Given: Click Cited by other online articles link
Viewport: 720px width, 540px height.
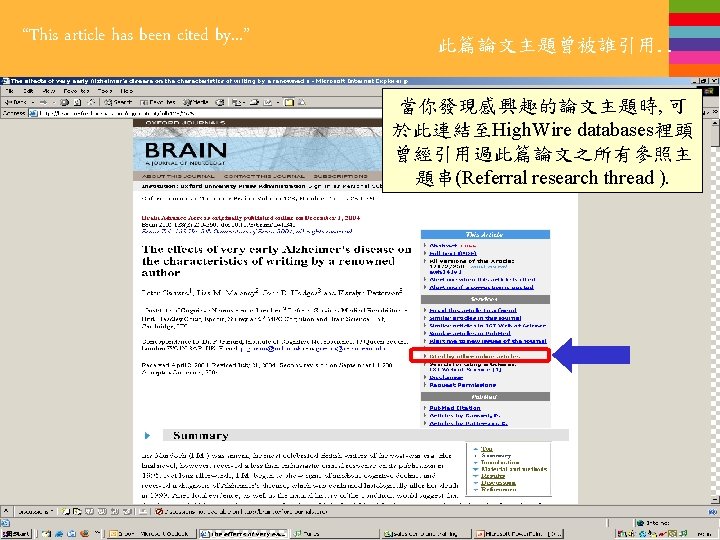Looking at the screenshot, I should 475,356.
